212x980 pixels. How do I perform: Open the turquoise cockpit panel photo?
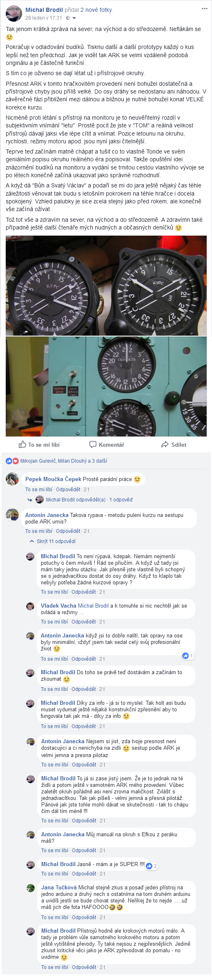[106, 386]
